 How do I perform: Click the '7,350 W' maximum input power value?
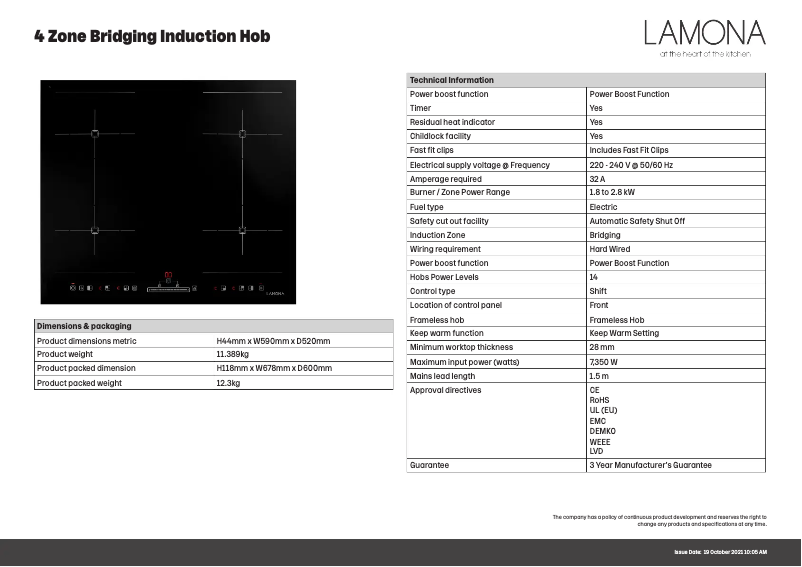pyautogui.click(x=604, y=362)
